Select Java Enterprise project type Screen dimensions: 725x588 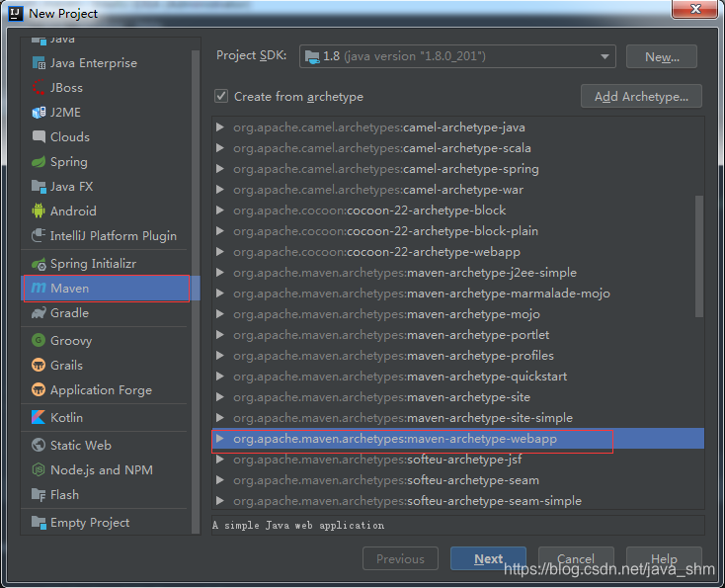click(x=106, y=63)
